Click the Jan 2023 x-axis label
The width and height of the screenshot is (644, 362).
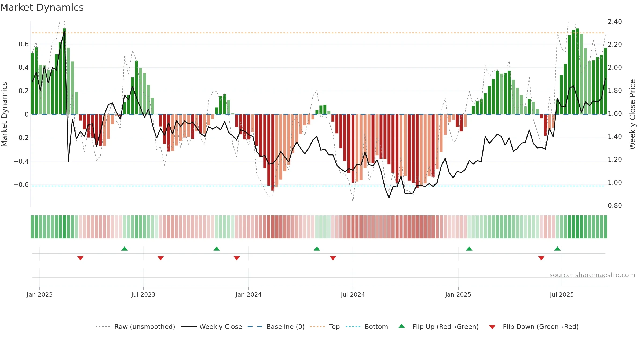tap(40, 294)
